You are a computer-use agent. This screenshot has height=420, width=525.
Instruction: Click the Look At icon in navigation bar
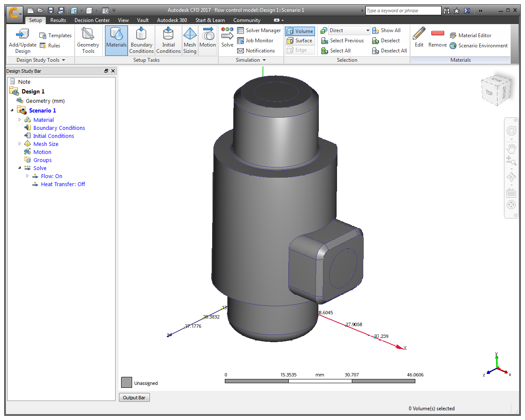pyautogui.click(x=511, y=193)
